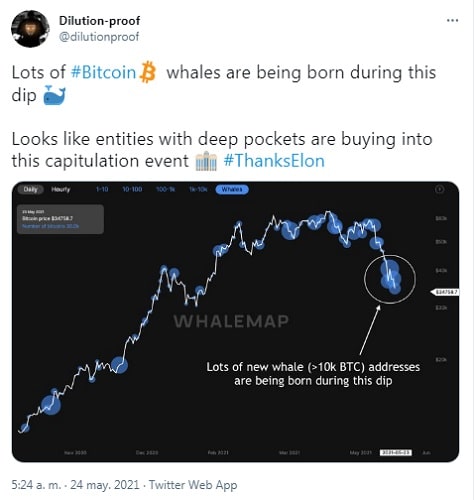The image size is (474, 500).
Task: Open the #ThanksElon hashtag link
Action: [274, 161]
